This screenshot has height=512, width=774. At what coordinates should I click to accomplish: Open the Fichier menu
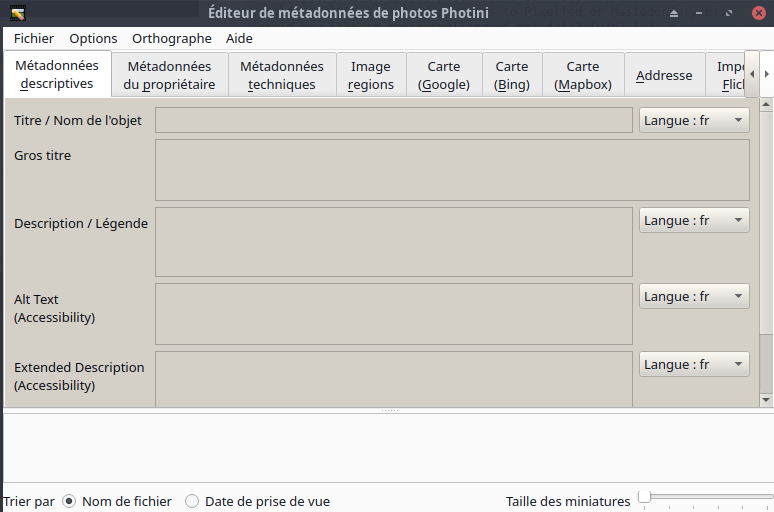(34, 38)
